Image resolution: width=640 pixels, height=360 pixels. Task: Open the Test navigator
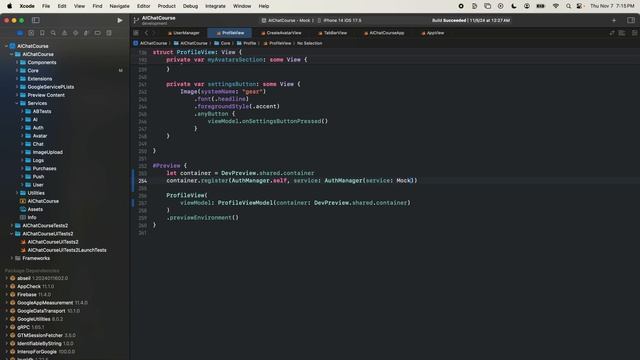coord(76,33)
